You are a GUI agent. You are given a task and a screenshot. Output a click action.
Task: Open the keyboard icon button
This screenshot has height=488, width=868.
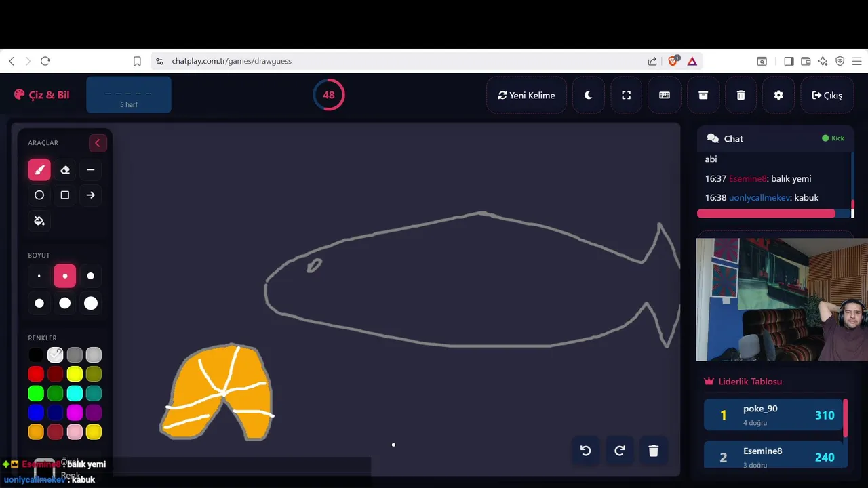665,96
